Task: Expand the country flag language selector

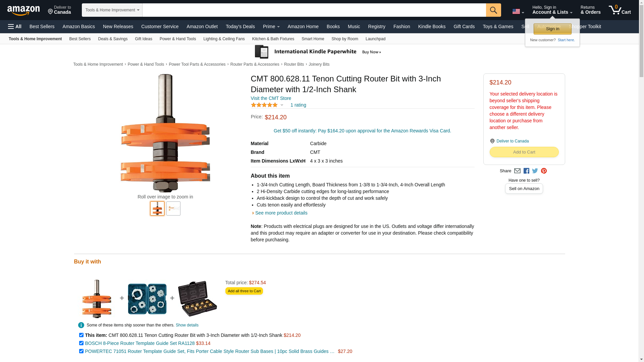Action: pos(518,12)
